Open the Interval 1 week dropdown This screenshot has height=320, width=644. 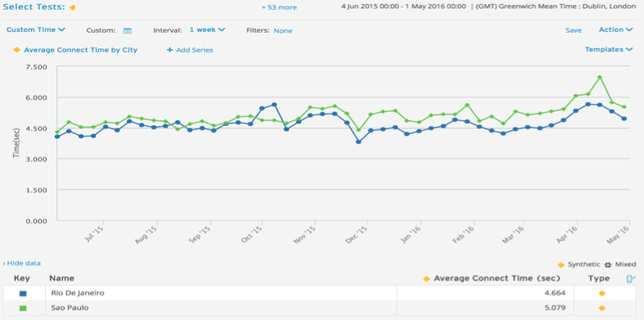[x=207, y=29]
